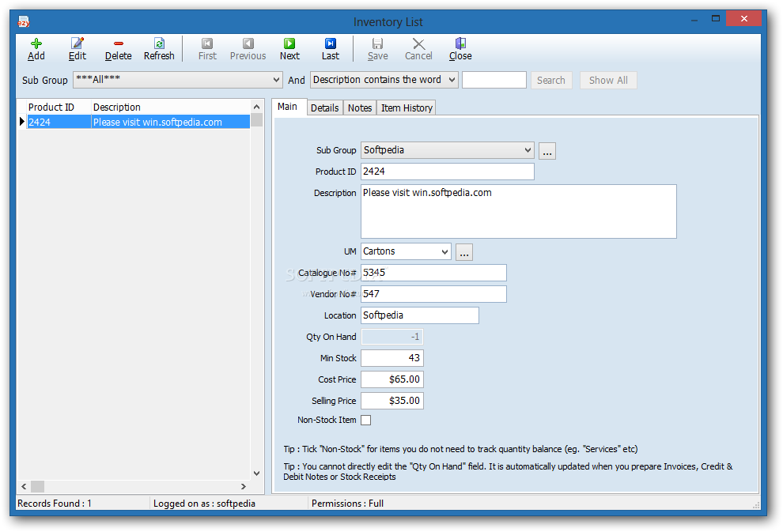Screen dimensions: 783x532
Task: Click 'Permissions : Full' status text
Action: (x=347, y=504)
